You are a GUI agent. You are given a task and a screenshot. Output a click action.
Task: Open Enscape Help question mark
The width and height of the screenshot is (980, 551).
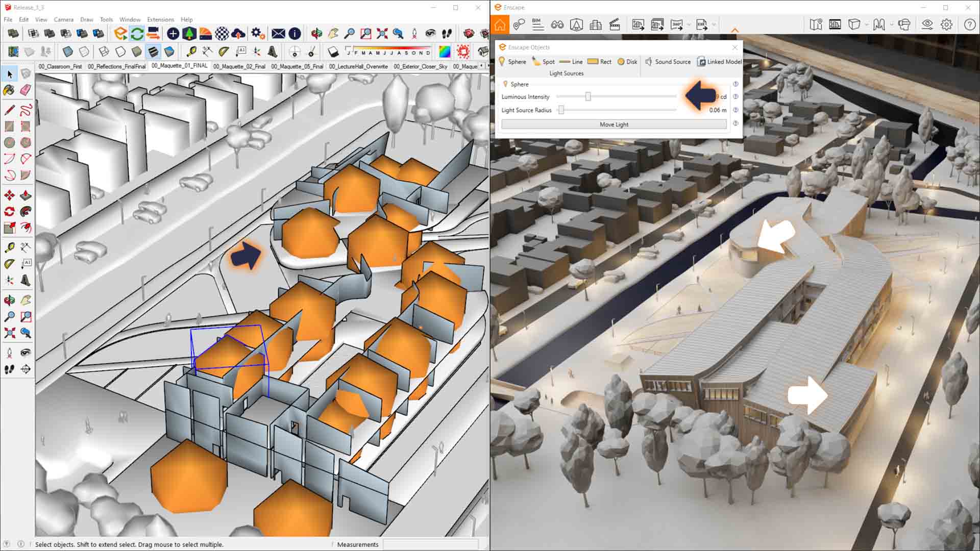click(970, 24)
